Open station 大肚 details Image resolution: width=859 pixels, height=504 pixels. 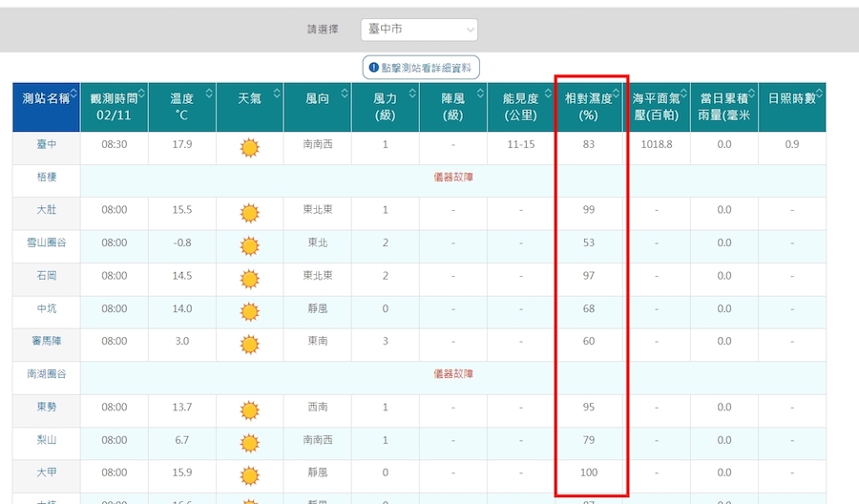[x=47, y=209]
